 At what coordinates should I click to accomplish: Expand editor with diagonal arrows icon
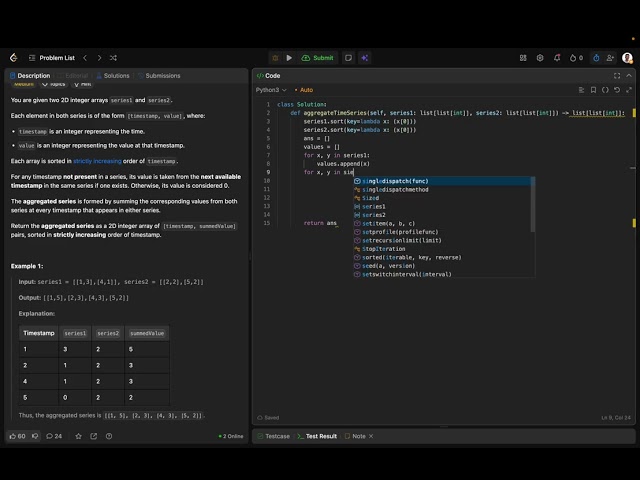pos(629,90)
